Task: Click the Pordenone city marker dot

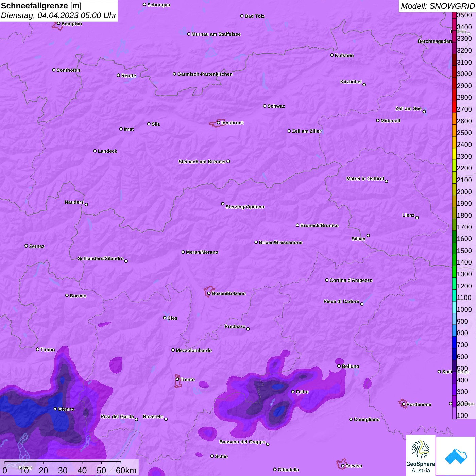Action: [x=404, y=404]
